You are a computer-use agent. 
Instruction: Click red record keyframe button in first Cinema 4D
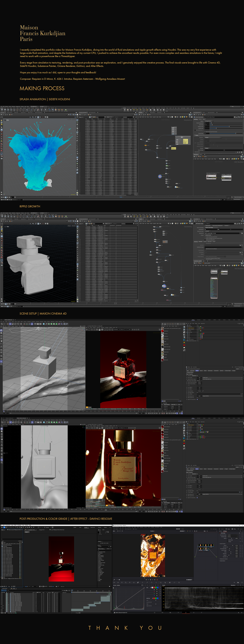162,413
